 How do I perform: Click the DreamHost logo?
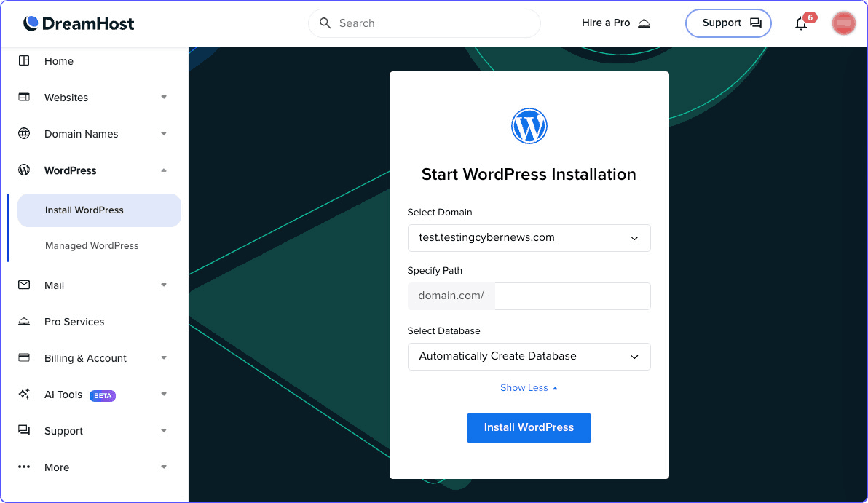79,23
